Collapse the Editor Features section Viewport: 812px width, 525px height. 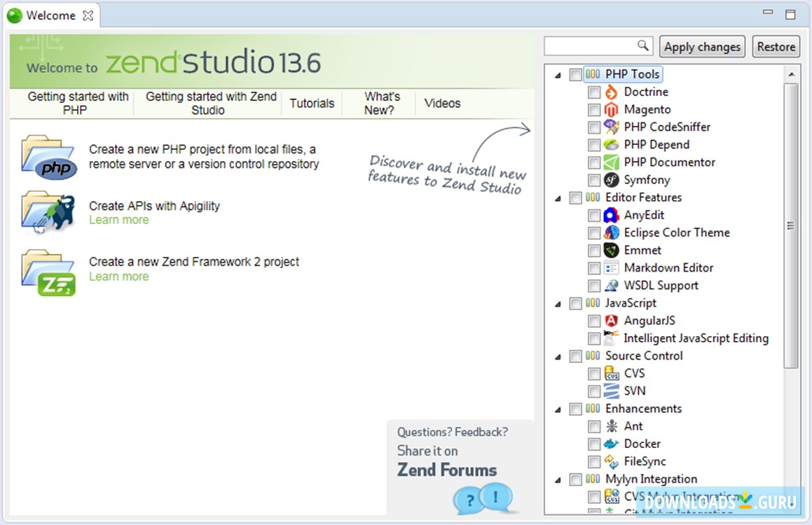557,198
